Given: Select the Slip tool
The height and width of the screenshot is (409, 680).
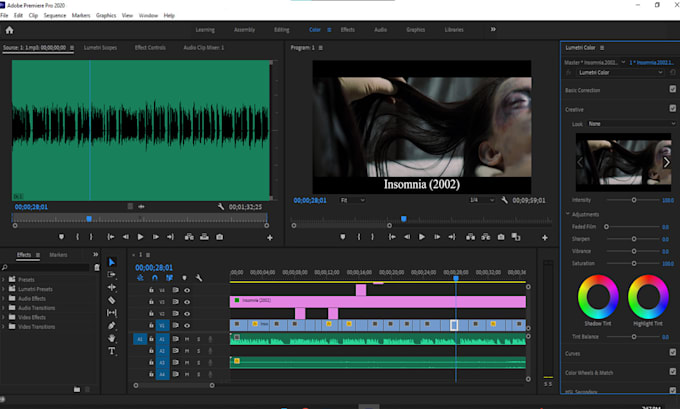Looking at the screenshot, I should [x=111, y=313].
